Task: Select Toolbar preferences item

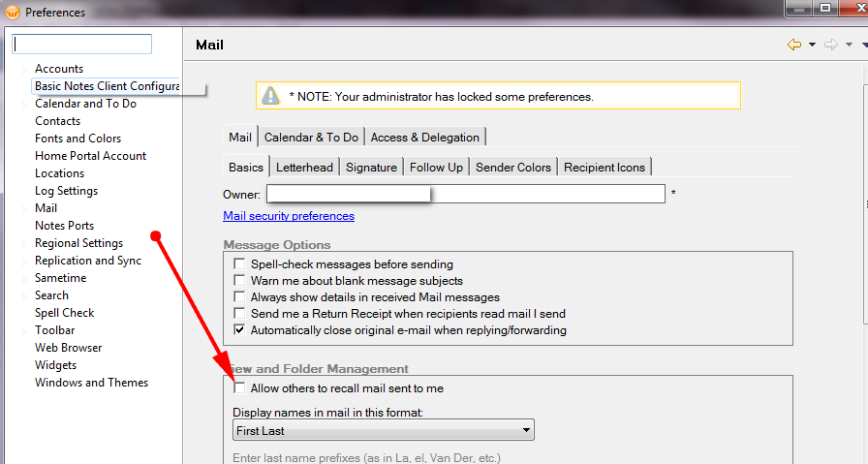Action: [54, 330]
